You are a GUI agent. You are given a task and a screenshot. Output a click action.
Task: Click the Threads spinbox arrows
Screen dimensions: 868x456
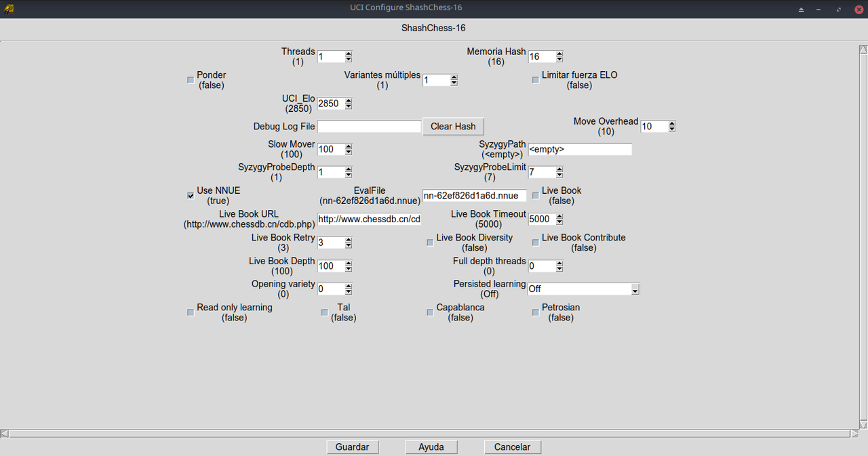tap(349, 57)
